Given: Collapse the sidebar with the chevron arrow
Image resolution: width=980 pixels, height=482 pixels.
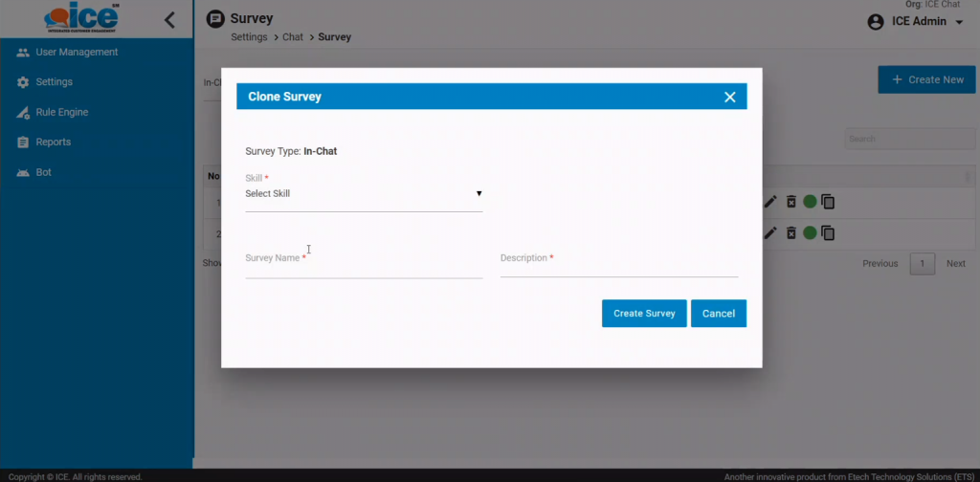Looking at the screenshot, I should pyautogui.click(x=169, y=19).
